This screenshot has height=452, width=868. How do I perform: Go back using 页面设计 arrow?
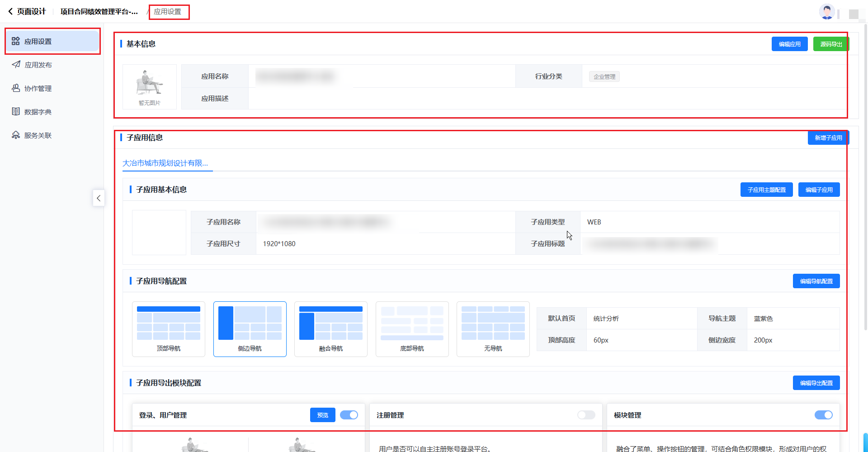(10, 12)
